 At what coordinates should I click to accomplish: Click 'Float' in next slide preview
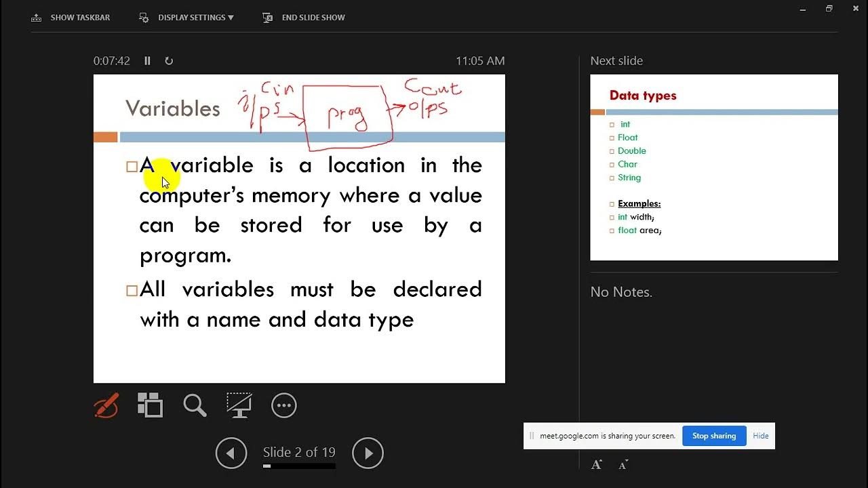628,138
